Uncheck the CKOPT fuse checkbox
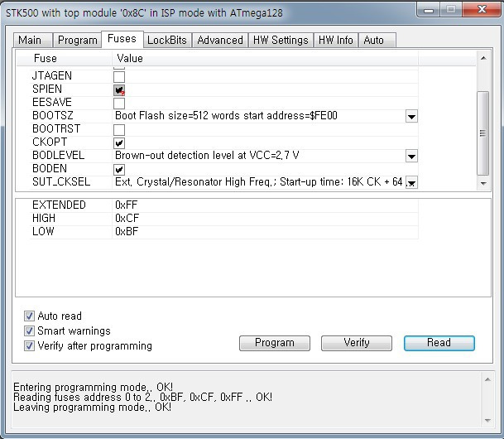The height and width of the screenshot is (439, 504). coord(119,143)
